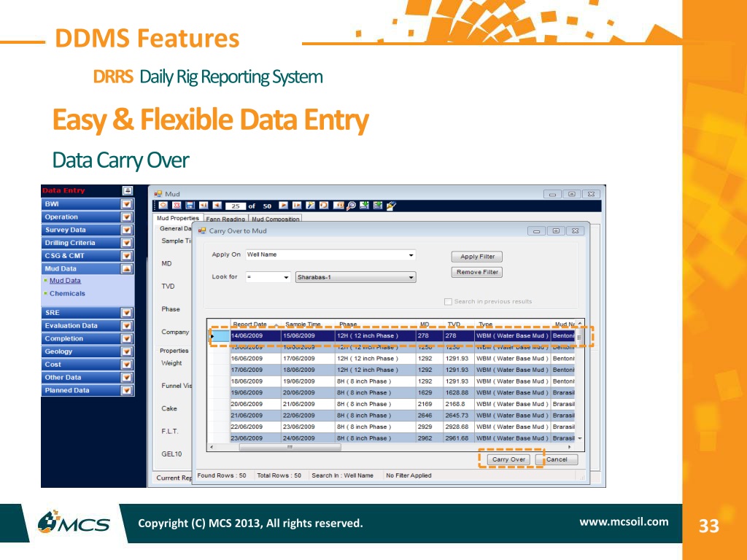747x560 pixels.
Task: Click the undo circular arrow icon in Mud toolbar
Action: pyautogui.click(x=324, y=205)
